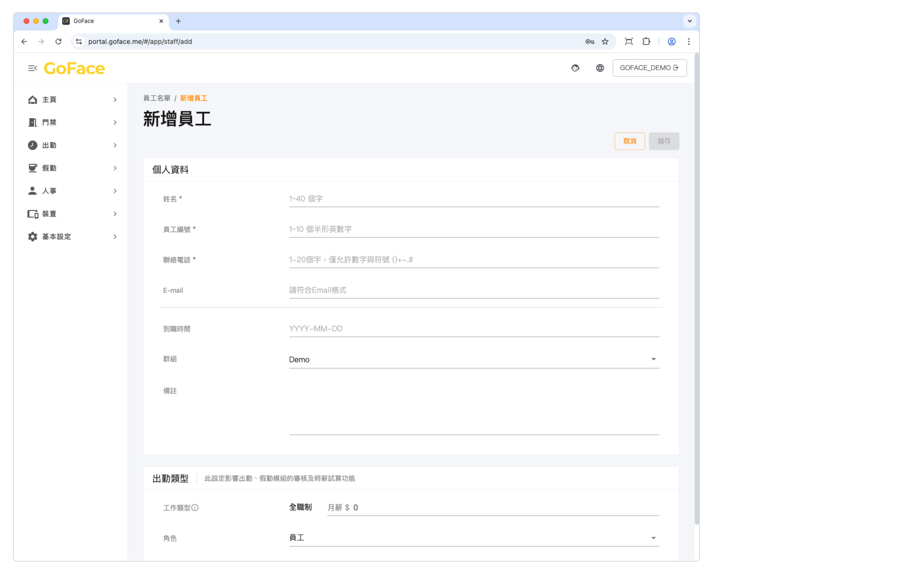The image size is (924, 574).
Task: Click the globe language icon
Action: (600, 68)
